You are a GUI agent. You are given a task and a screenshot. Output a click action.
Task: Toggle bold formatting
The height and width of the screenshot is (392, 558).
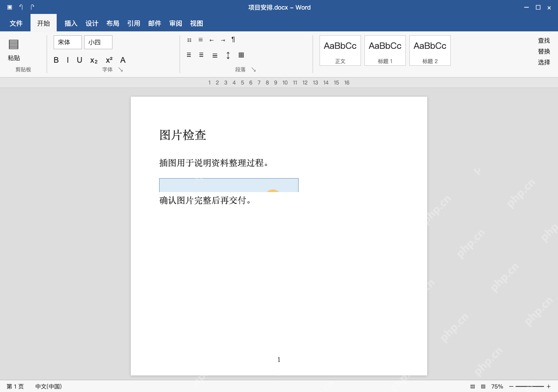(56, 60)
